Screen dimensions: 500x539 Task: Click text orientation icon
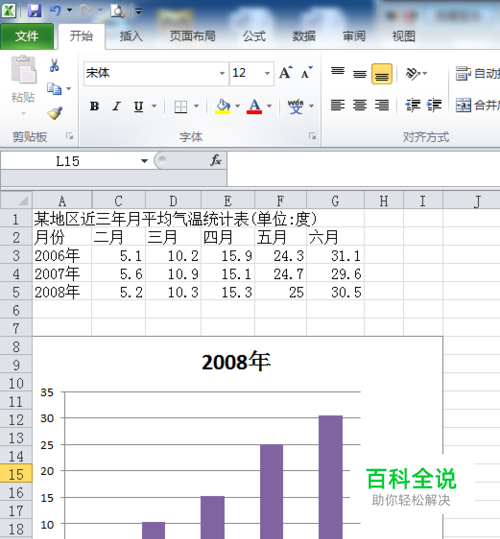(x=412, y=73)
